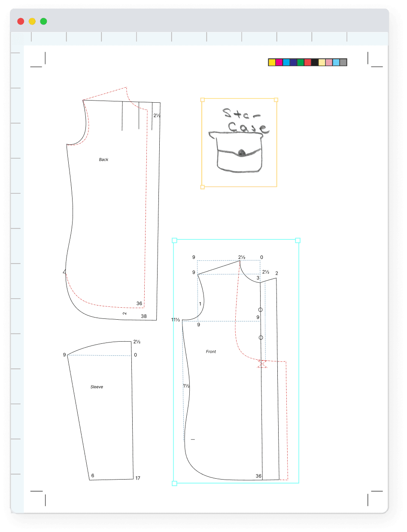
Task: Click the "1½" waist measurement on Front
Action: 186,386
